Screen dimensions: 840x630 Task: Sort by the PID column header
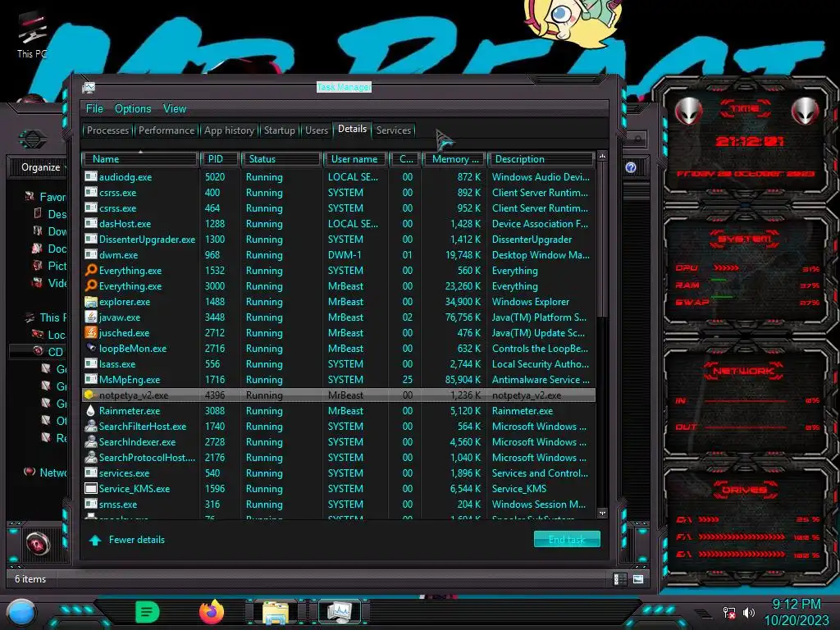219,159
